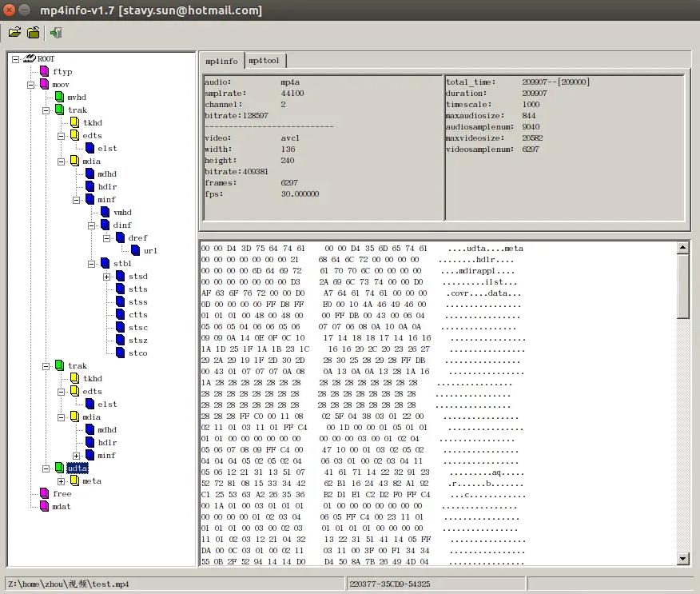The width and height of the screenshot is (700, 594).
Task: Click hex view scrollbar down arrow
Action: [683, 559]
